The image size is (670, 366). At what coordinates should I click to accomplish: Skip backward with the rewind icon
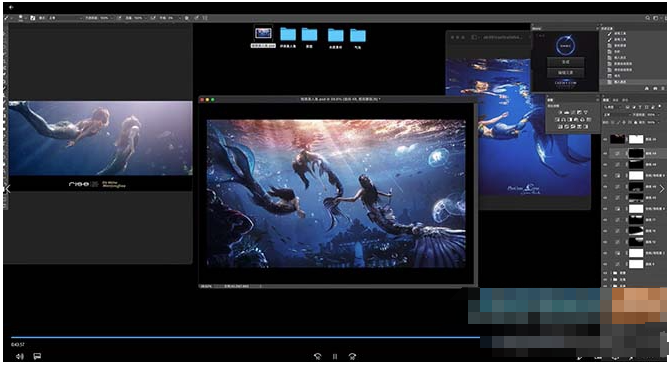click(317, 356)
